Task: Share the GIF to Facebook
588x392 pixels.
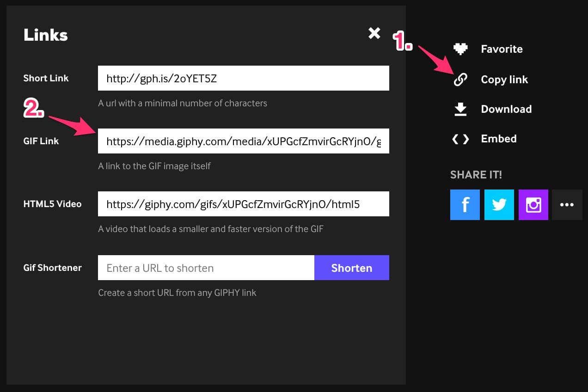Action: pyautogui.click(x=465, y=204)
